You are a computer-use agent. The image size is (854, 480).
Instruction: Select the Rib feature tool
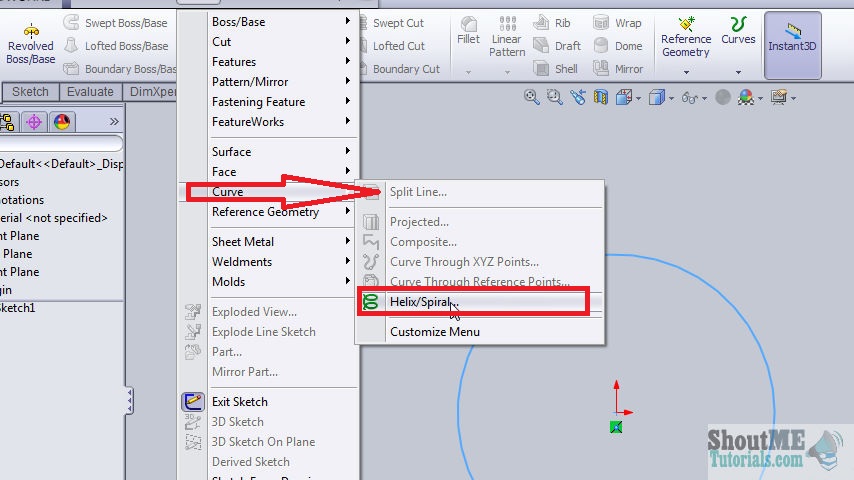pyautogui.click(x=552, y=23)
